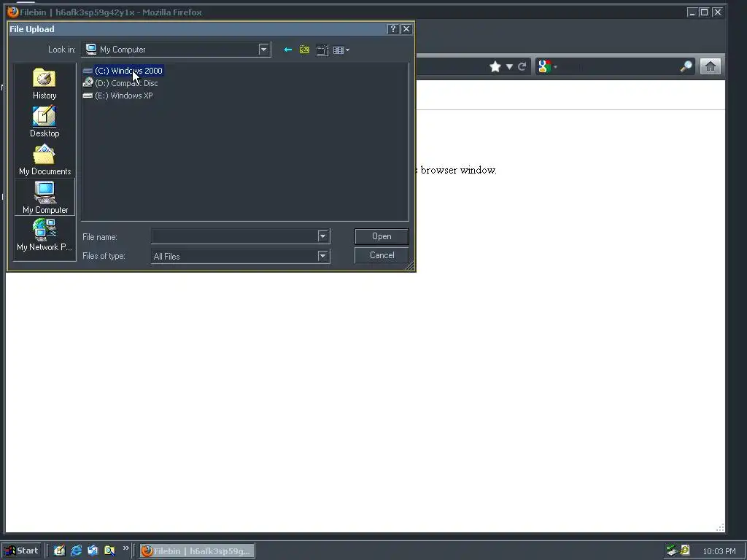Bookmark this page with the star icon

[495, 66]
